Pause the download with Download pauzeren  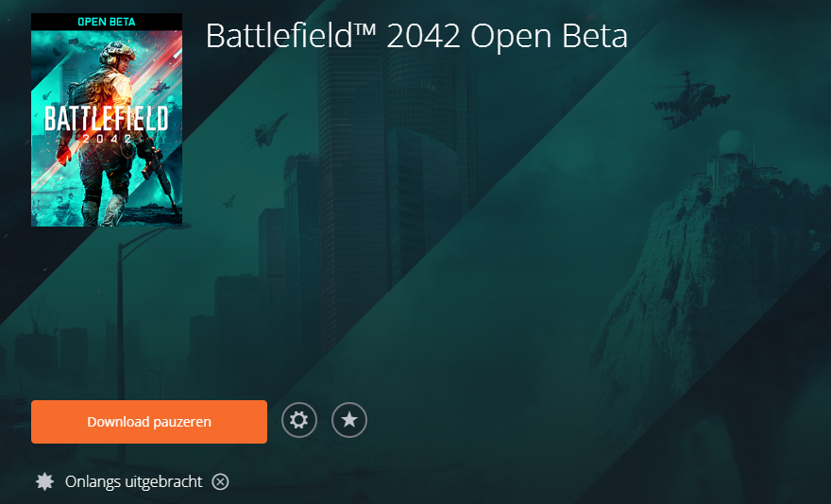pos(149,422)
